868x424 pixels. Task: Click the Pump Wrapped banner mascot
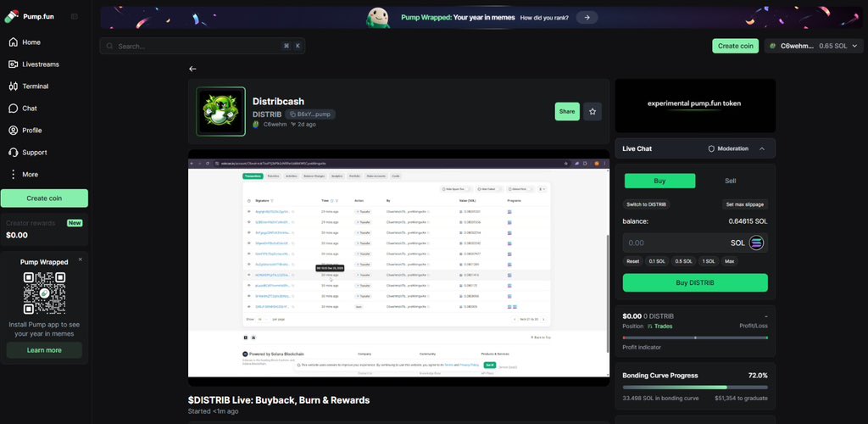click(x=378, y=18)
